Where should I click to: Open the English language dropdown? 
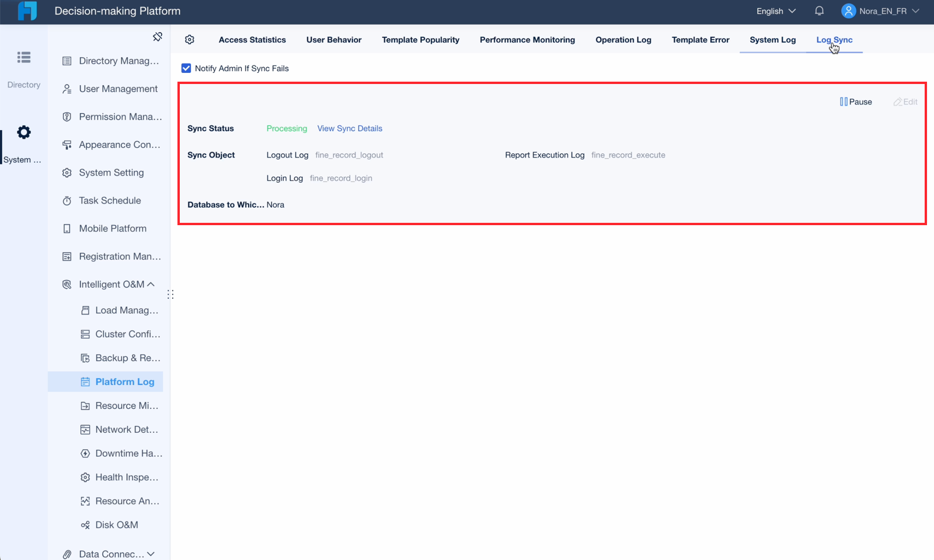pyautogui.click(x=776, y=11)
